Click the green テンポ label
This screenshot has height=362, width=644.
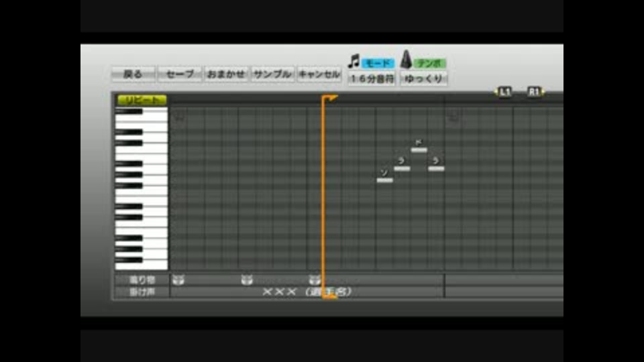[429, 63]
